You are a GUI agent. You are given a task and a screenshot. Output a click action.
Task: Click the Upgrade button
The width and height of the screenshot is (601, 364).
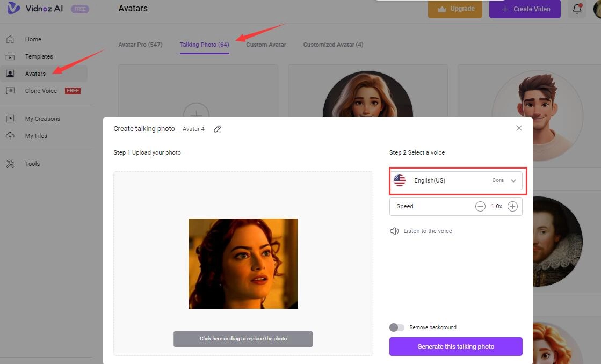(455, 9)
